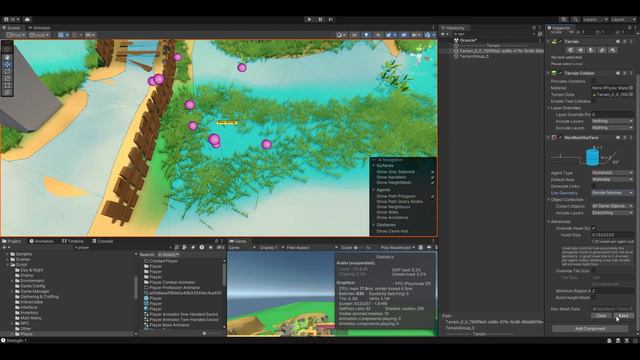Viewport: 640px width, 360px height.
Task: Click the Add Component button
Action: coord(590,328)
